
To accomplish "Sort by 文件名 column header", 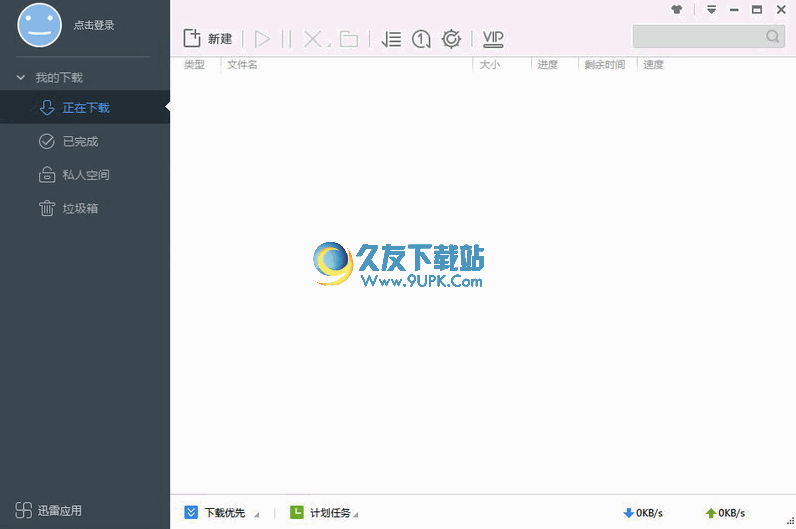I will (x=242, y=64).
